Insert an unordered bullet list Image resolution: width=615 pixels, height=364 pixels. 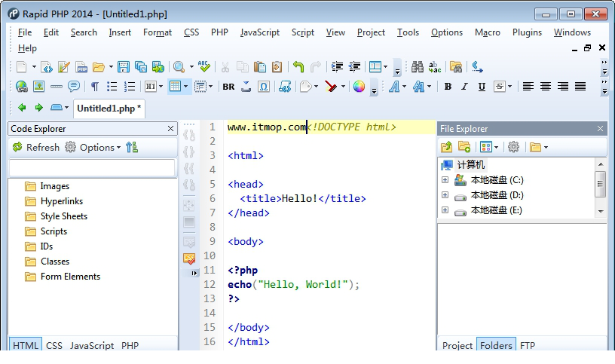(x=112, y=87)
